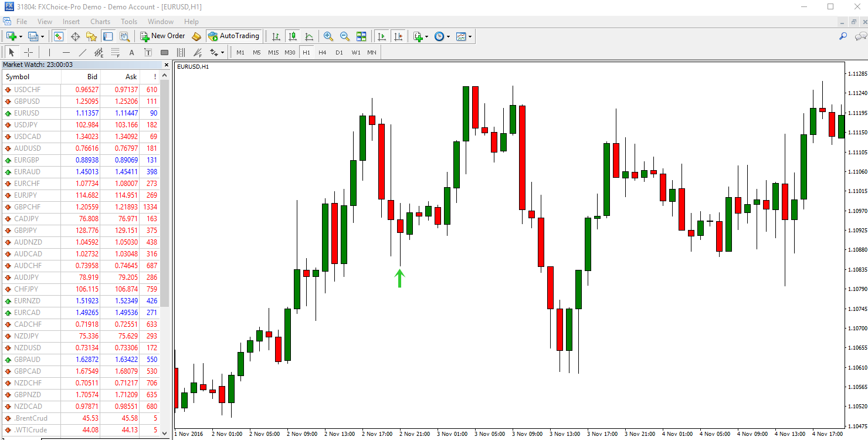Image resolution: width=868 pixels, height=440 pixels.
Task: Select the Fibonacci fan tool
Action: pyautogui.click(x=197, y=53)
